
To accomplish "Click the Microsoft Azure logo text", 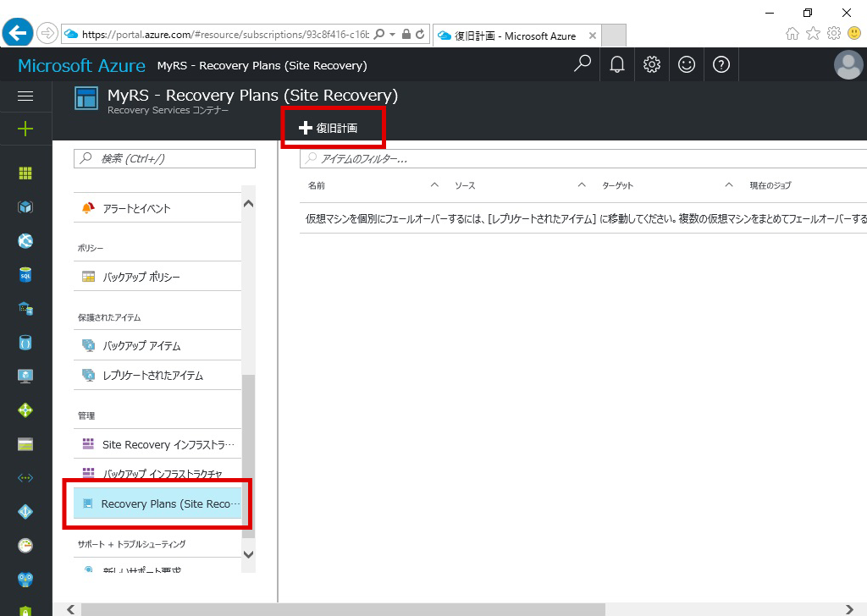I will [82, 65].
